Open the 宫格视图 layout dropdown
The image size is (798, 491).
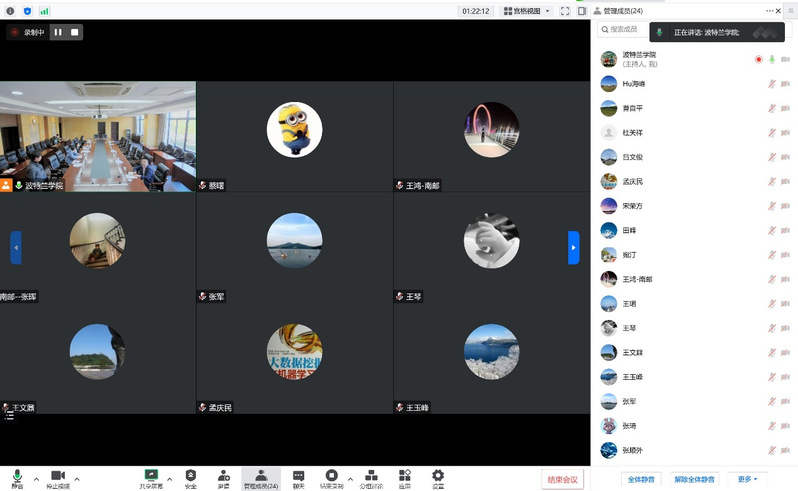526,11
